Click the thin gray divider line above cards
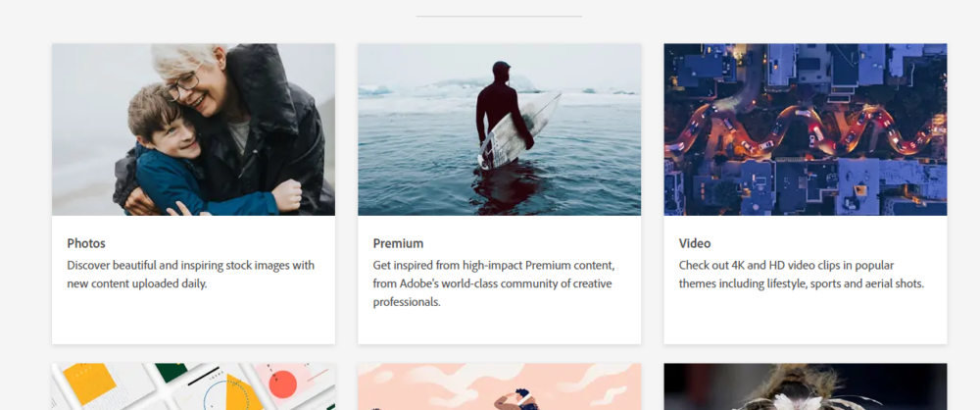 499,16
